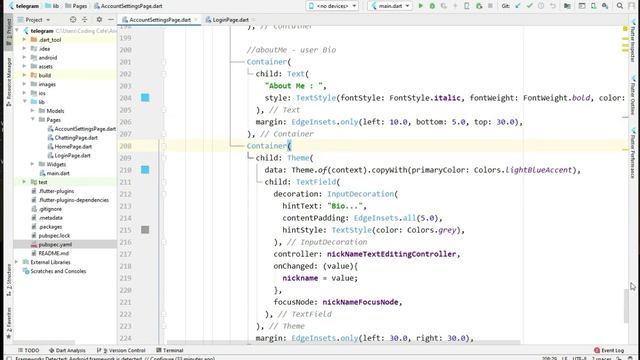Screen dimensions: 640x360
Task: Open the Flutter Performance side panel
Action: (x=633, y=152)
